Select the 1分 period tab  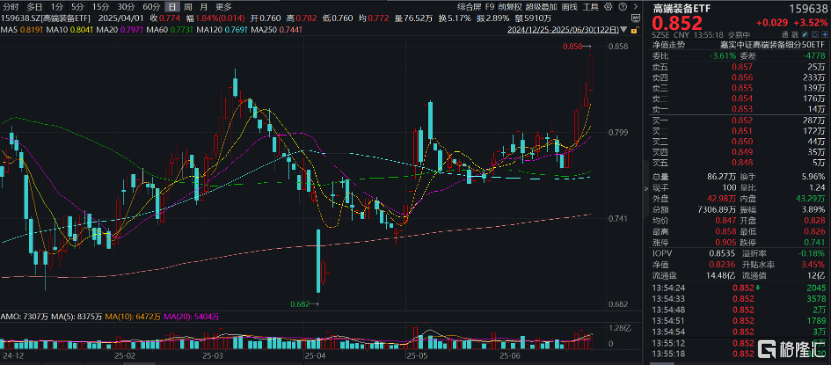(57, 7)
